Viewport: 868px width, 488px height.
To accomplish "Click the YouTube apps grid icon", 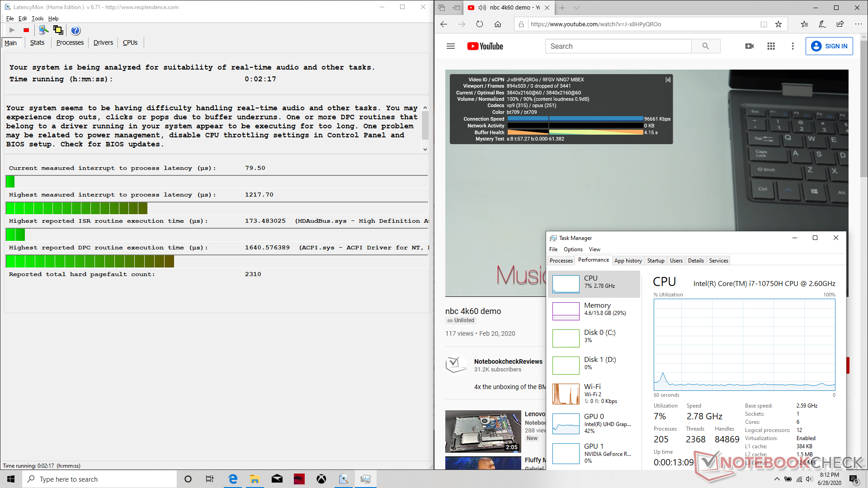I will [771, 46].
